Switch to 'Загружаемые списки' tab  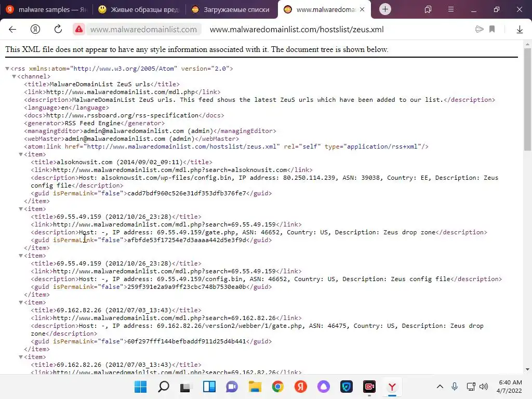pyautogui.click(x=232, y=9)
